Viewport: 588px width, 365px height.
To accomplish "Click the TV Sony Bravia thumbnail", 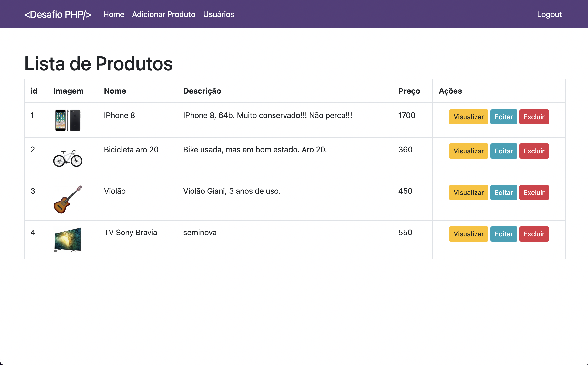I will click(68, 240).
